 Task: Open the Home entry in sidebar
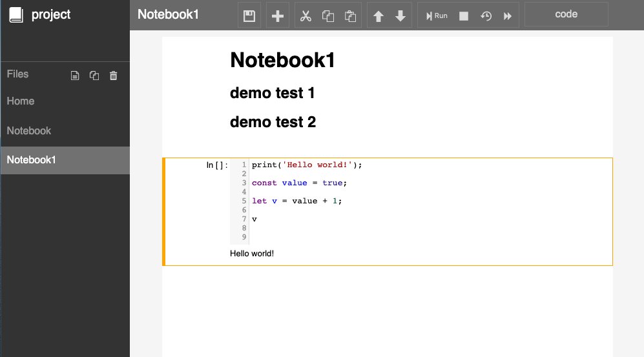pos(65,101)
